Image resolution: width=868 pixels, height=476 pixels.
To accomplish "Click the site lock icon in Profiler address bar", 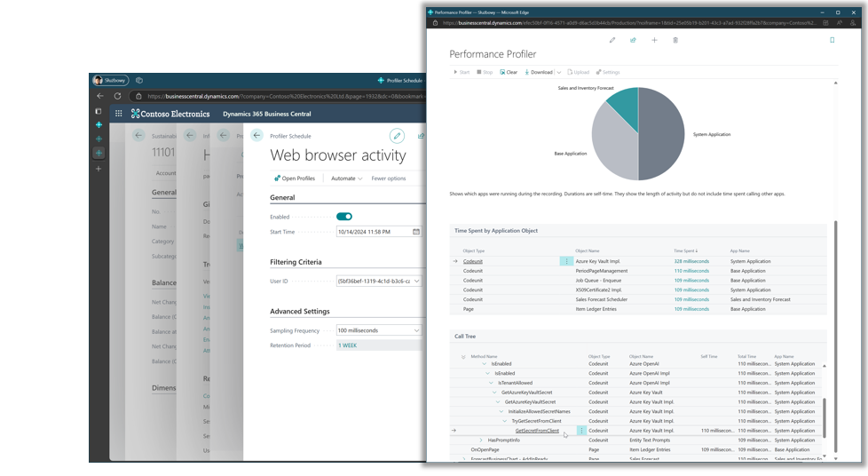I will (435, 23).
